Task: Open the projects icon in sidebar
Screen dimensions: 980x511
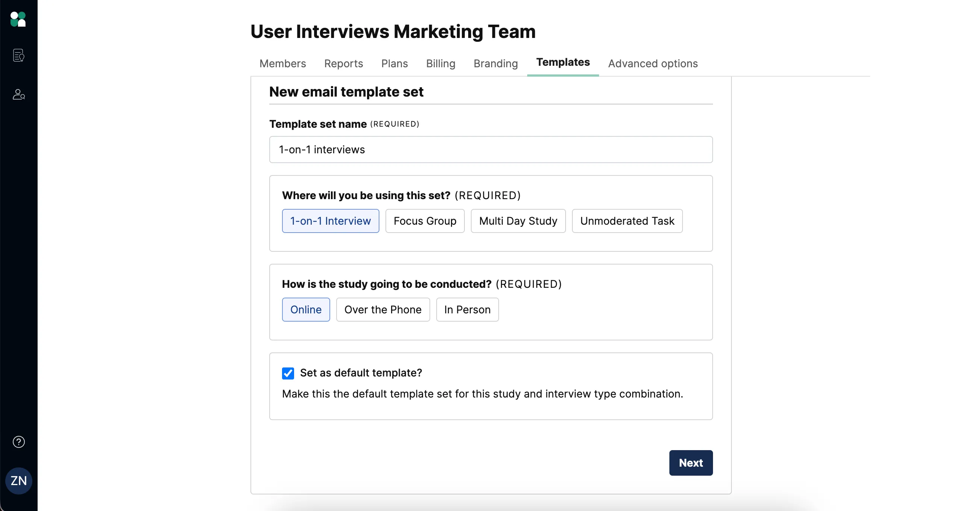Action: (19, 56)
